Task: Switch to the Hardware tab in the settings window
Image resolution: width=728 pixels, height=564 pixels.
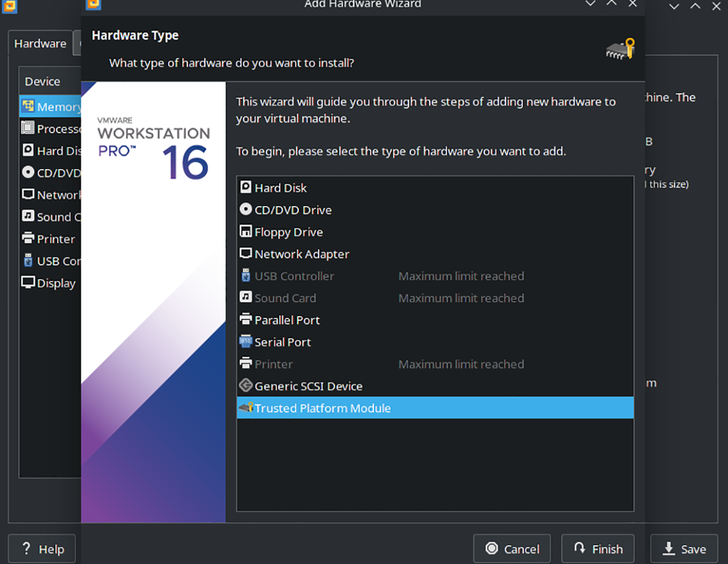Action: 40,44
